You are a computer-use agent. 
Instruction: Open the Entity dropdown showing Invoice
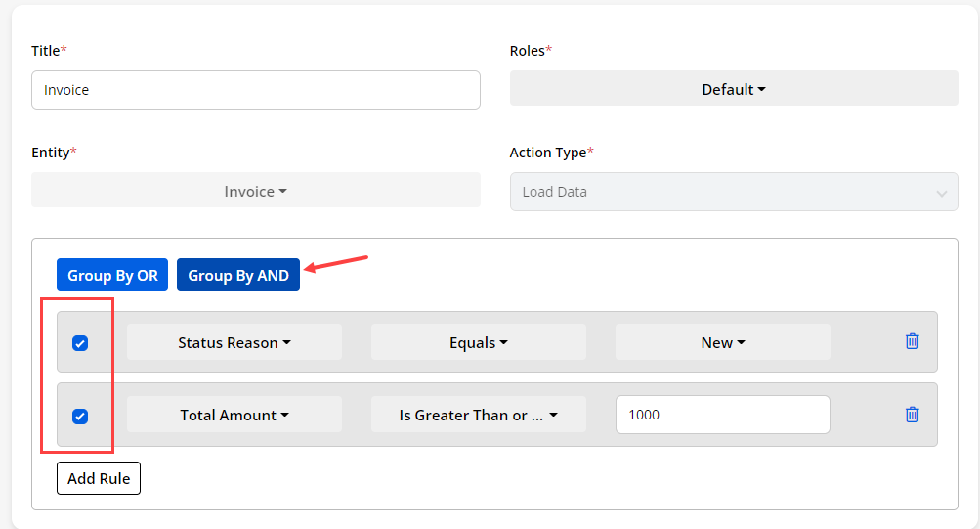click(x=255, y=191)
